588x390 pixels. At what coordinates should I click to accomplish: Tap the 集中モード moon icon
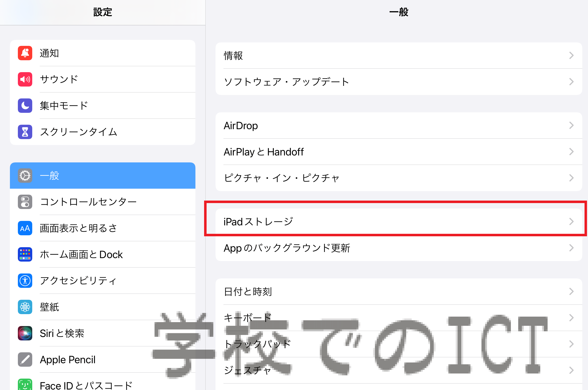pos(25,106)
